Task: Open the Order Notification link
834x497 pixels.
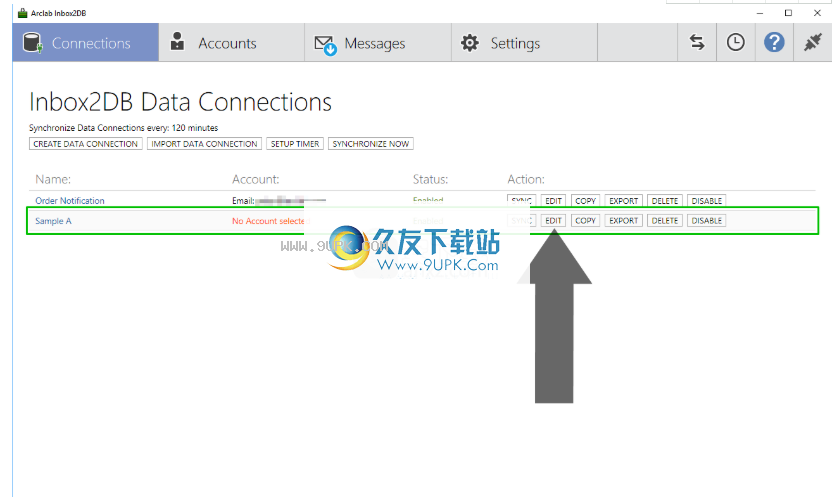Action: pos(70,201)
